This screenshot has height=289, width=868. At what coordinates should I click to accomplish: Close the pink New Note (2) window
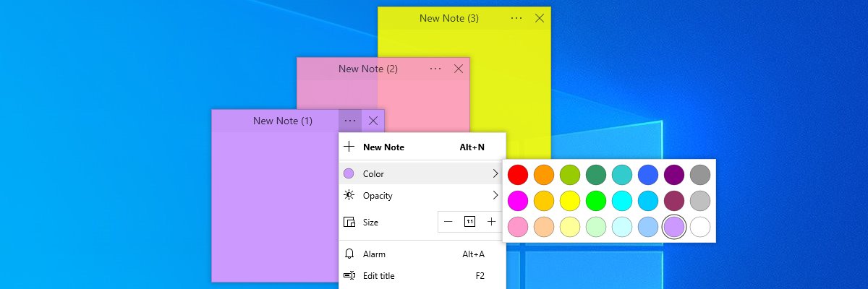tap(458, 69)
